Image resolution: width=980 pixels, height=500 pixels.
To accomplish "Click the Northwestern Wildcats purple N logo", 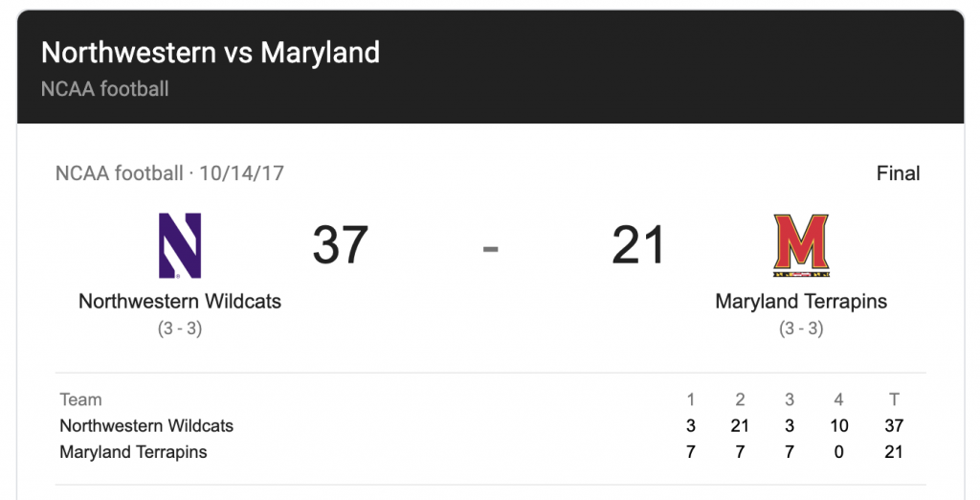I will (180, 245).
